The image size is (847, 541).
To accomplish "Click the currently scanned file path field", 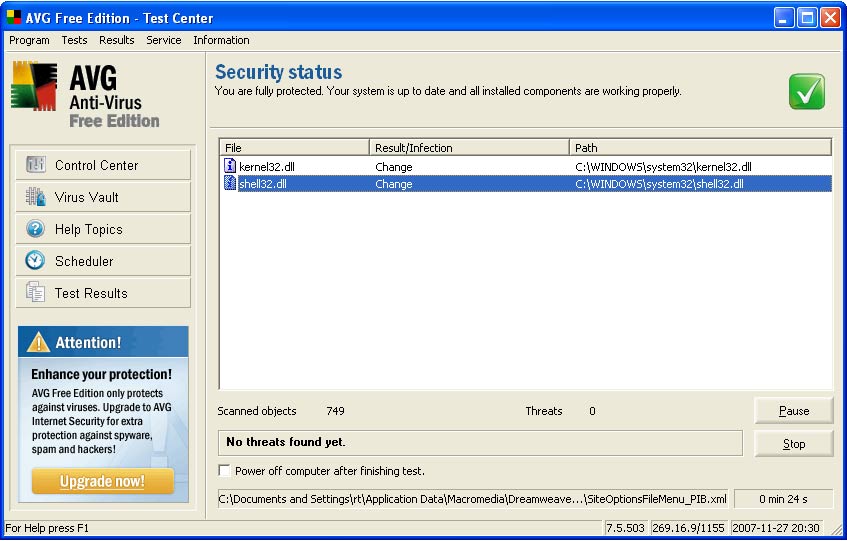I will [x=473, y=499].
